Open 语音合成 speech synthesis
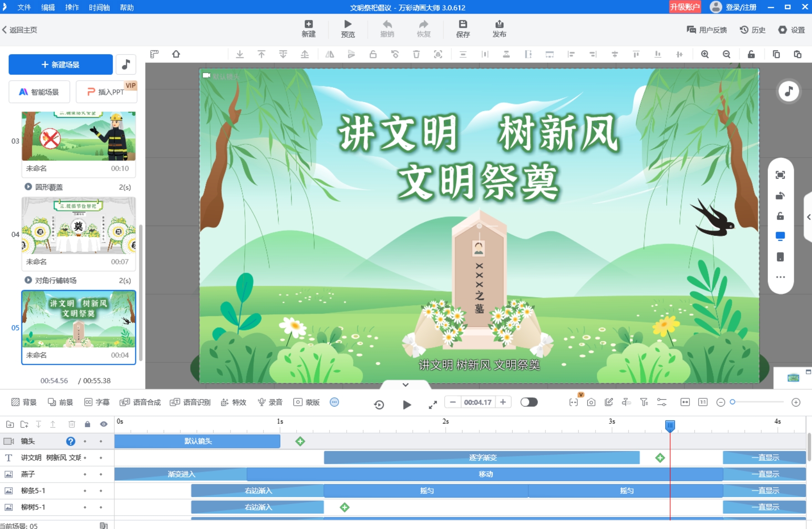Viewport: 812px width, 529px height. (x=140, y=402)
